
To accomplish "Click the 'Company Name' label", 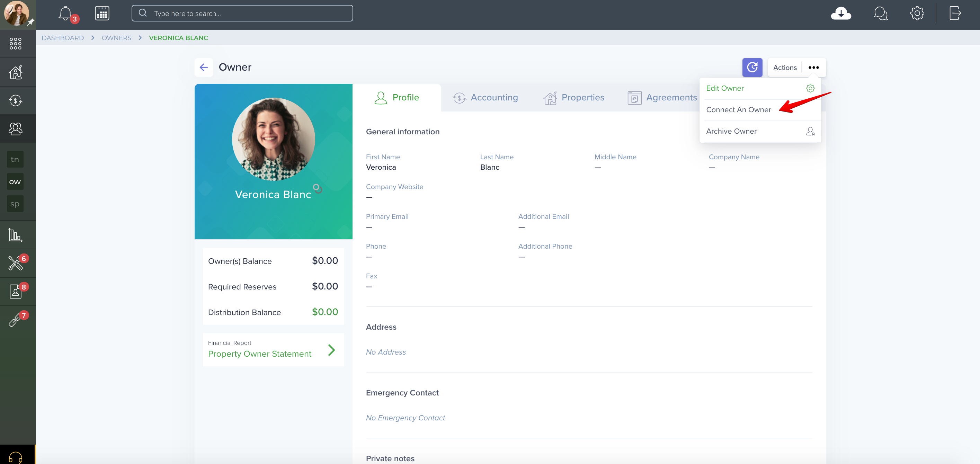I will [734, 157].
